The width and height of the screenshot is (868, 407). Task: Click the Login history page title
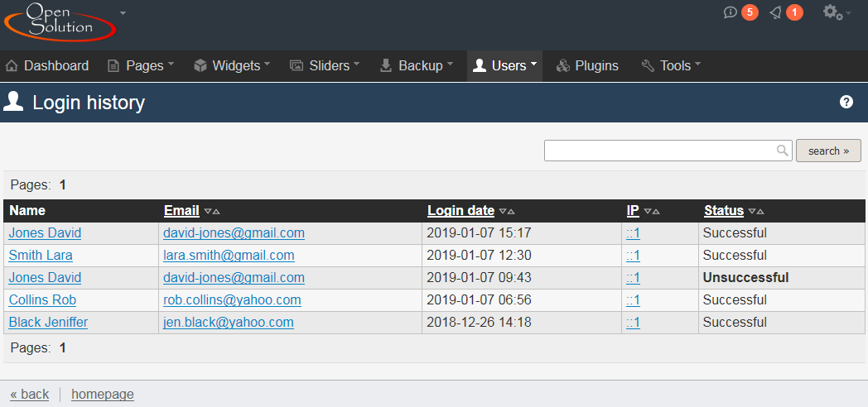pyautogui.click(x=89, y=103)
